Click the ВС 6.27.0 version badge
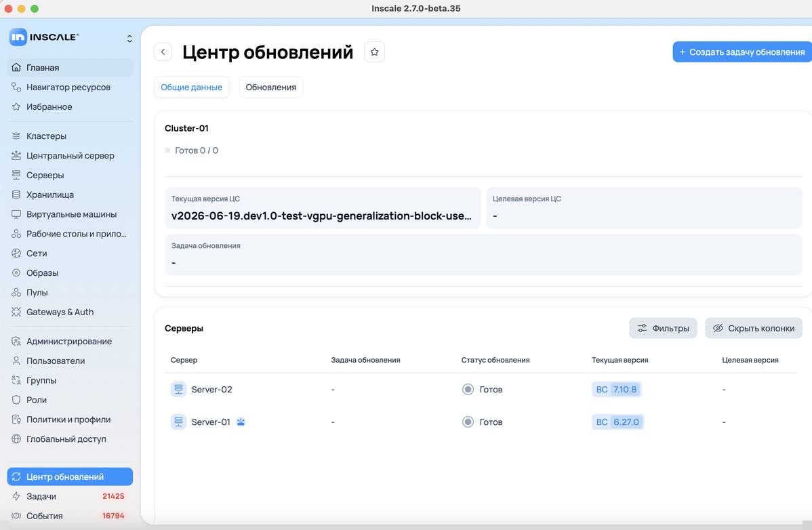Image resolution: width=812 pixels, height=530 pixels. [x=617, y=422]
